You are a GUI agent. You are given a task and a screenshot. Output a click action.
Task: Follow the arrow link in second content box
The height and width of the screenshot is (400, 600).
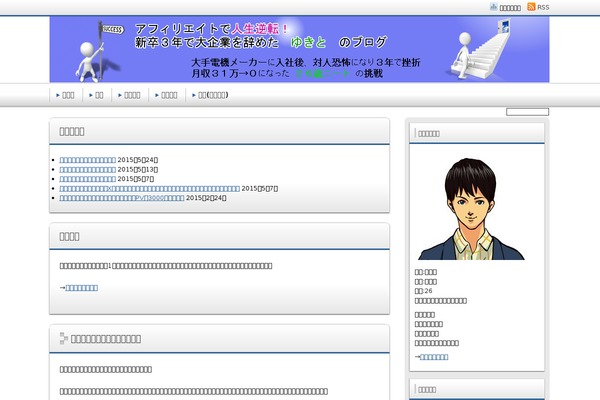[80, 288]
